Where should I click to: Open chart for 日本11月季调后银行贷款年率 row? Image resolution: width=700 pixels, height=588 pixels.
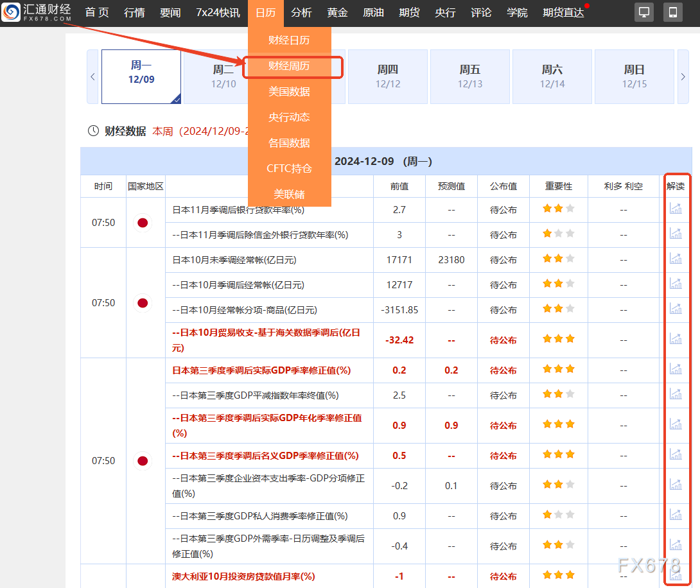676,209
